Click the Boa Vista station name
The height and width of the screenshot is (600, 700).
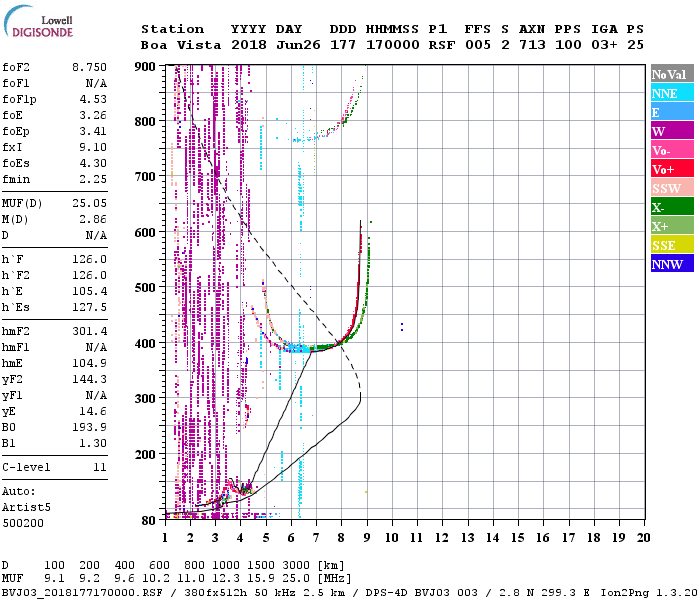[181, 45]
